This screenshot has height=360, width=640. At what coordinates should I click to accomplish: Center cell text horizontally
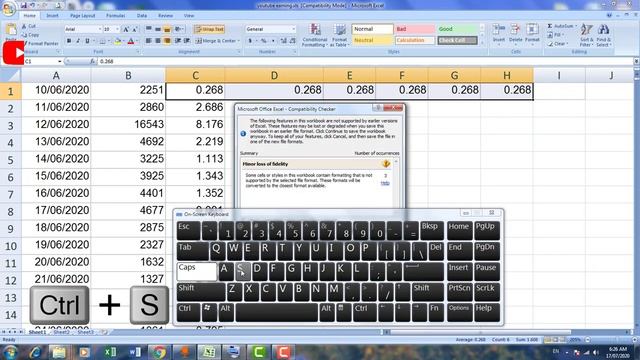tap(158, 41)
